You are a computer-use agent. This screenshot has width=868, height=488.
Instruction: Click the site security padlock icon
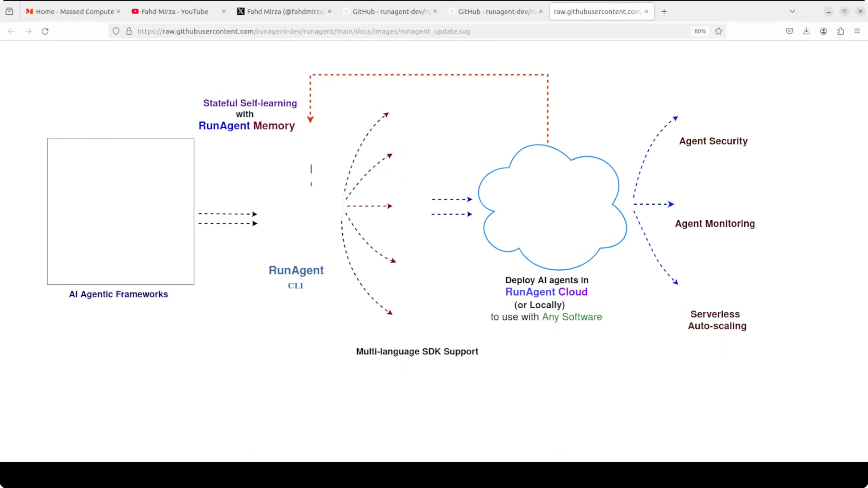129,31
